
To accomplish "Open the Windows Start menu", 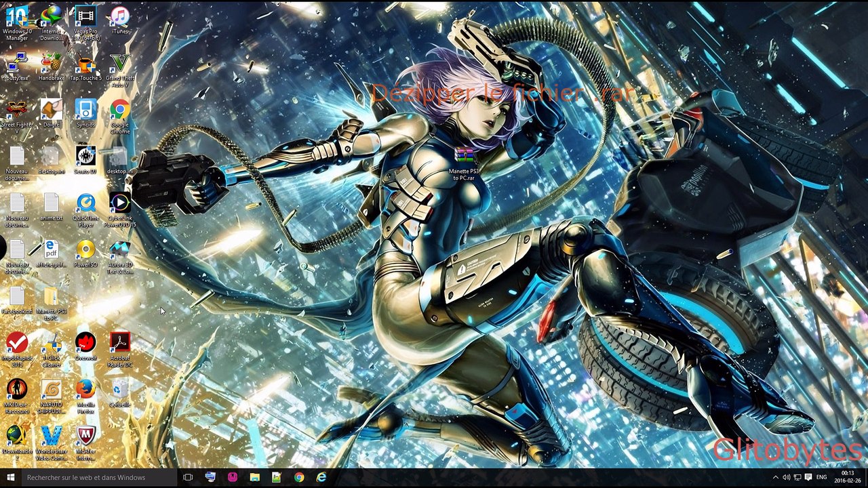I will coord(10,477).
